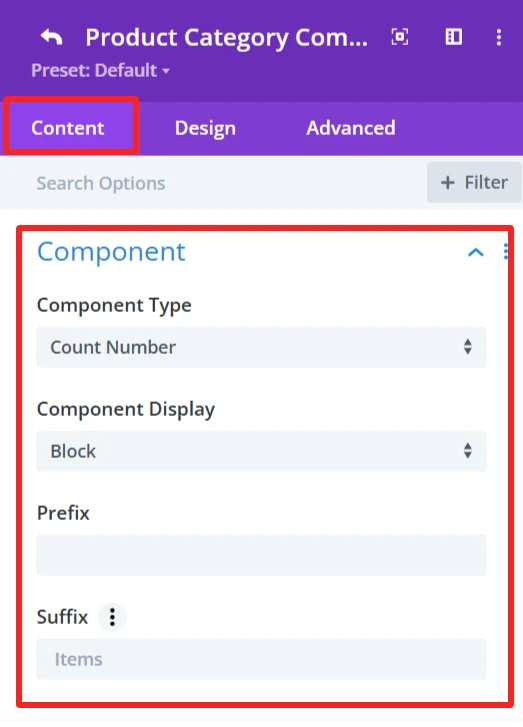
Task: Switch to the Design tab
Action: coord(205,128)
